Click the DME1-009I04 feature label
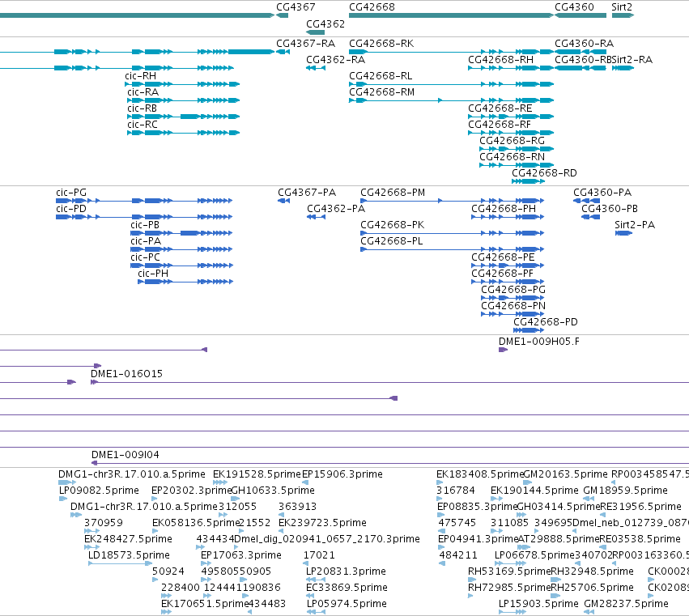The width and height of the screenshot is (689, 616). pyautogui.click(x=125, y=455)
